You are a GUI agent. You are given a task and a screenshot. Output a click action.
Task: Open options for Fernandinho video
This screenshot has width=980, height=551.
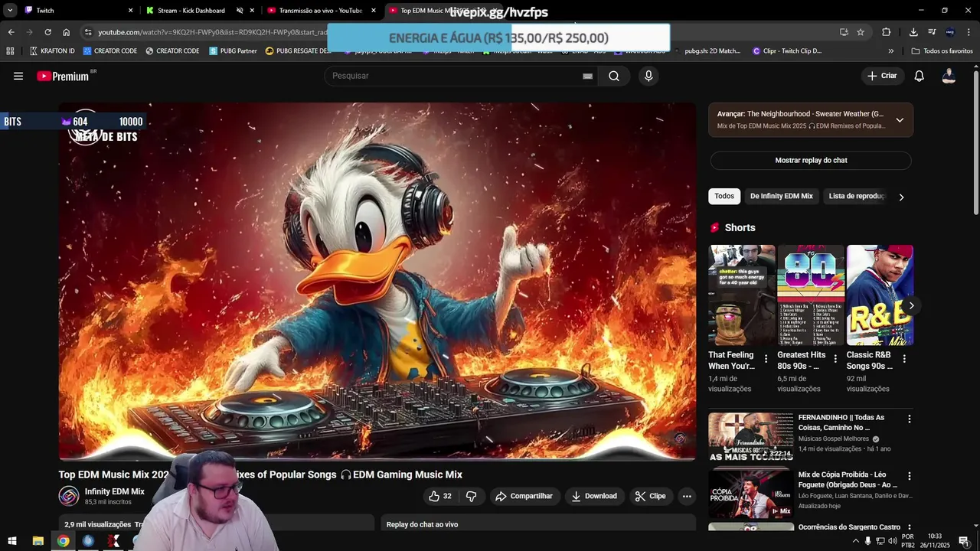910,419
